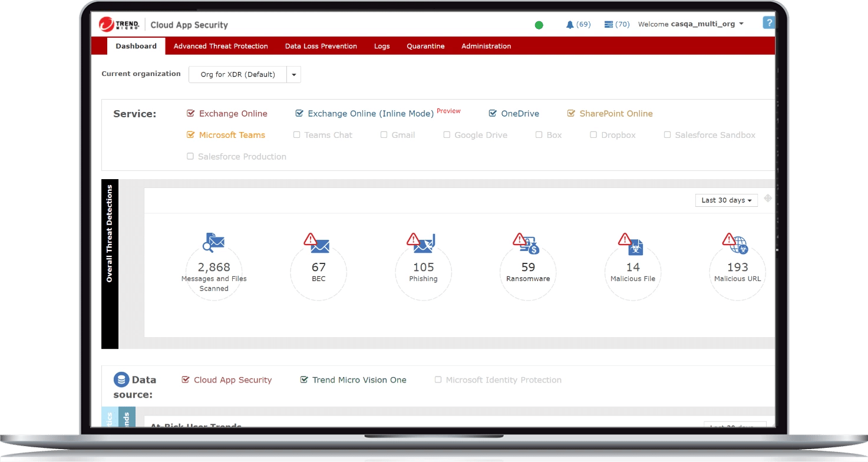Click the 193 Malicious URL count
Screen dimensions: 868x462
pos(737,267)
